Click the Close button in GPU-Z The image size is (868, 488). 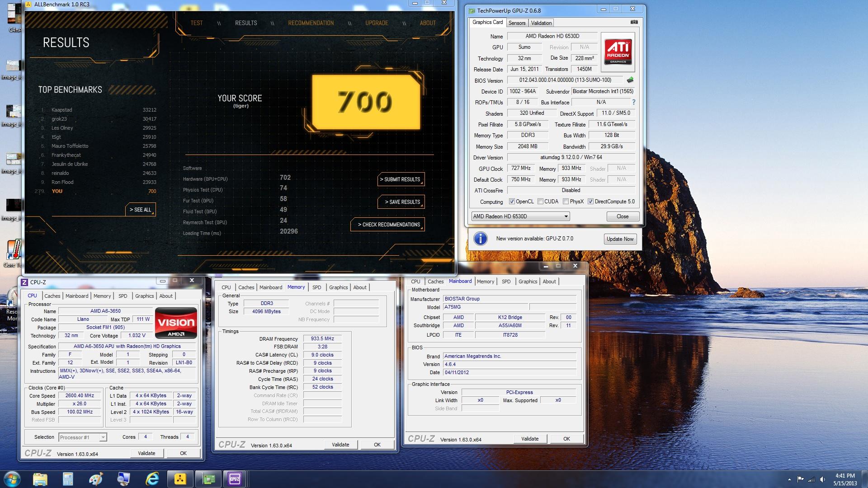pos(623,216)
